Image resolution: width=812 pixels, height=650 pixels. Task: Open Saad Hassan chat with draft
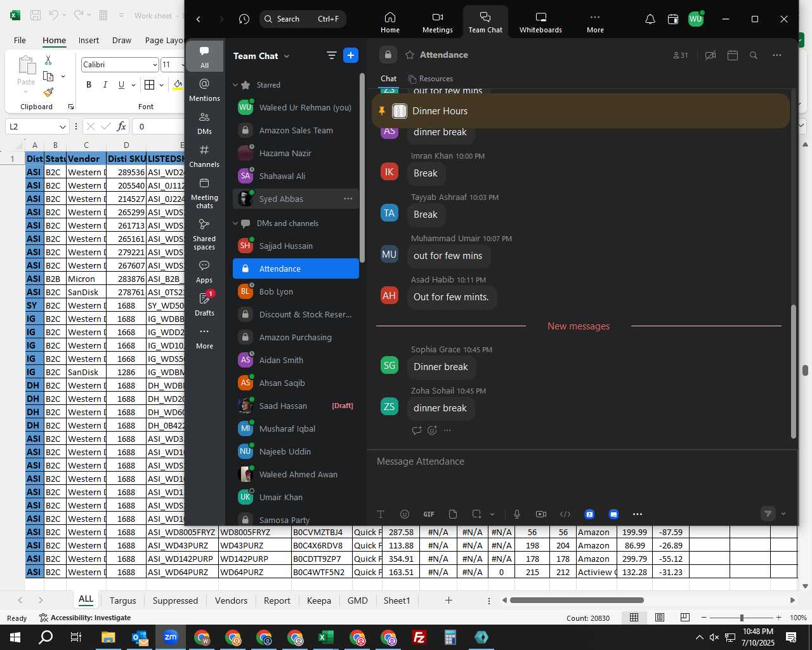(x=296, y=406)
